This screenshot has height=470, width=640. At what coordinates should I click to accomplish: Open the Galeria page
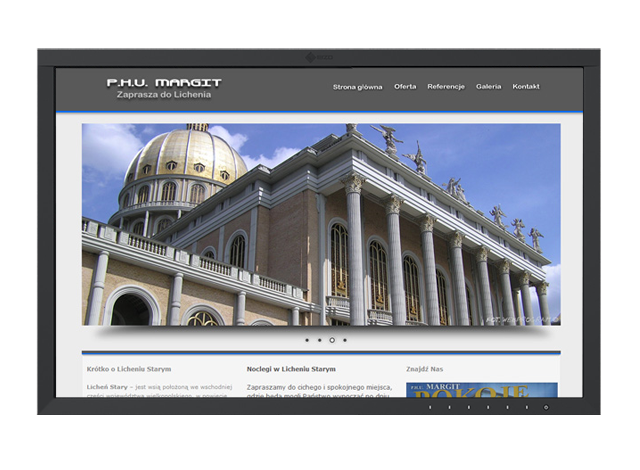tap(489, 87)
